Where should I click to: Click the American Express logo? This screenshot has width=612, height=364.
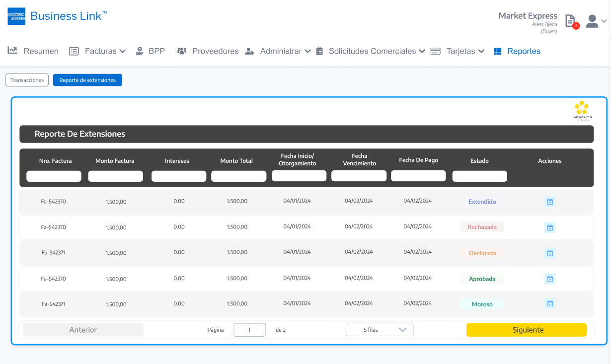click(x=16, y=16)
